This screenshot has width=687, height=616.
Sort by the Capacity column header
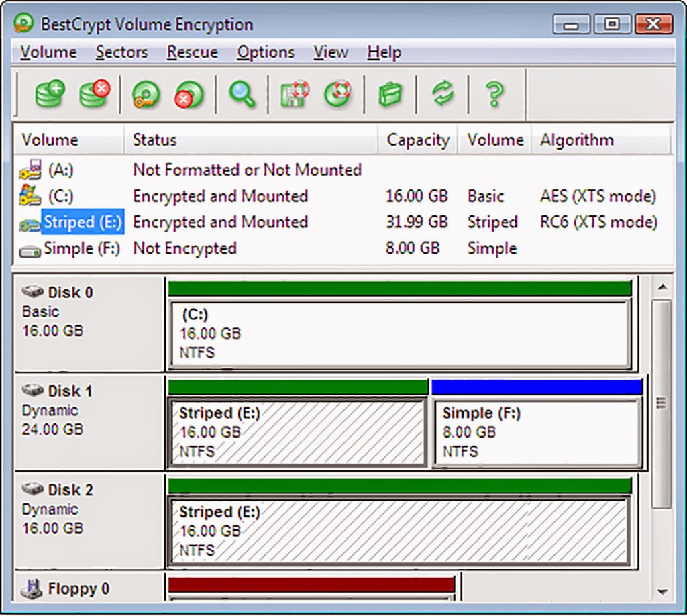coord(417,140)
